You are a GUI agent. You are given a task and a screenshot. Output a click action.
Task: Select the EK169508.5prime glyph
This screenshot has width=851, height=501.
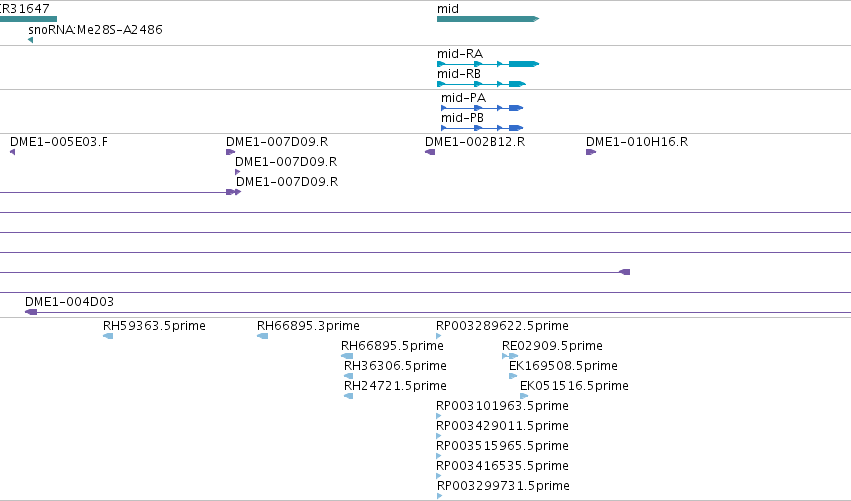[513, 376]
